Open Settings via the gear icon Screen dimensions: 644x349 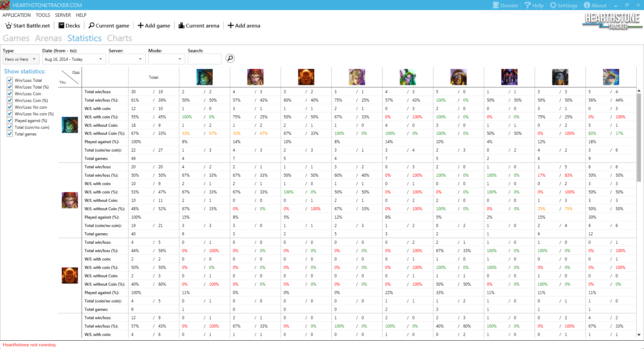coord(553,5)
